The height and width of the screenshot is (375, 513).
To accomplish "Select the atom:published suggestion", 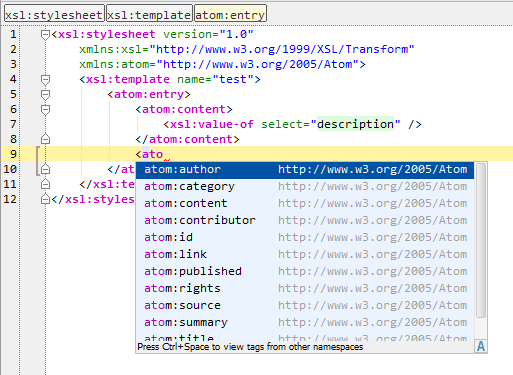I will pos(305,272).
